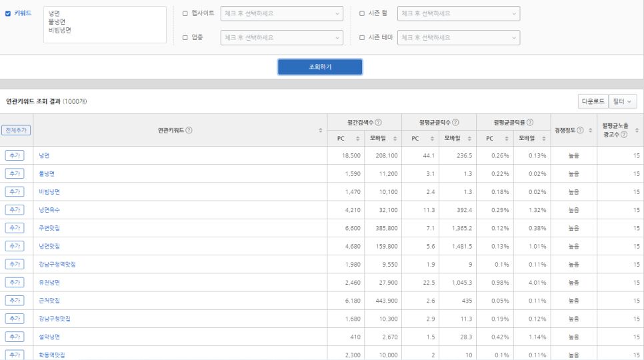Click the 다운로드 button
The width and height of the screenshot is (644, 360).
(593, 101)
